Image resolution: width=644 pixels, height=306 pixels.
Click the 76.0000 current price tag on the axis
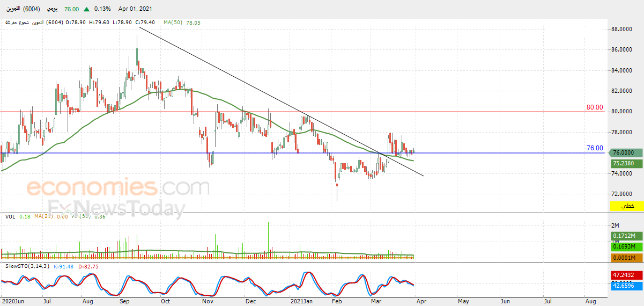pos(626,153)
